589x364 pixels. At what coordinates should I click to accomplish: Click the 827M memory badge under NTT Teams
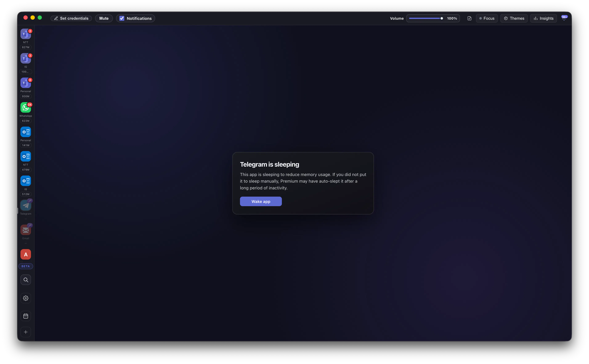26,47
